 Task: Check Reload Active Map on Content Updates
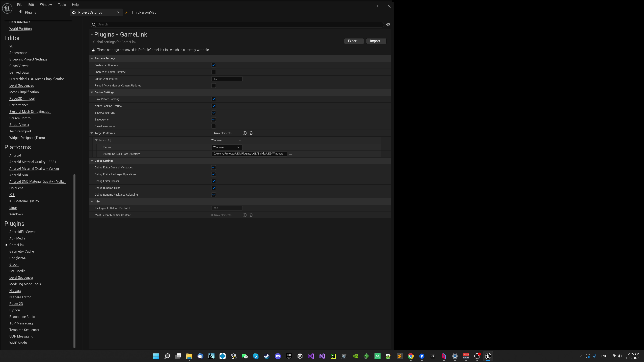point(213,85)
